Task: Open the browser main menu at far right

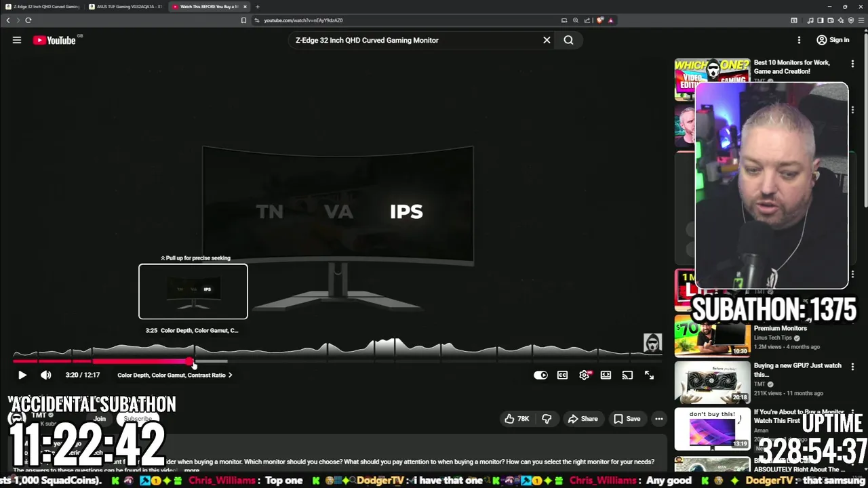Action: tap(861, 20)
